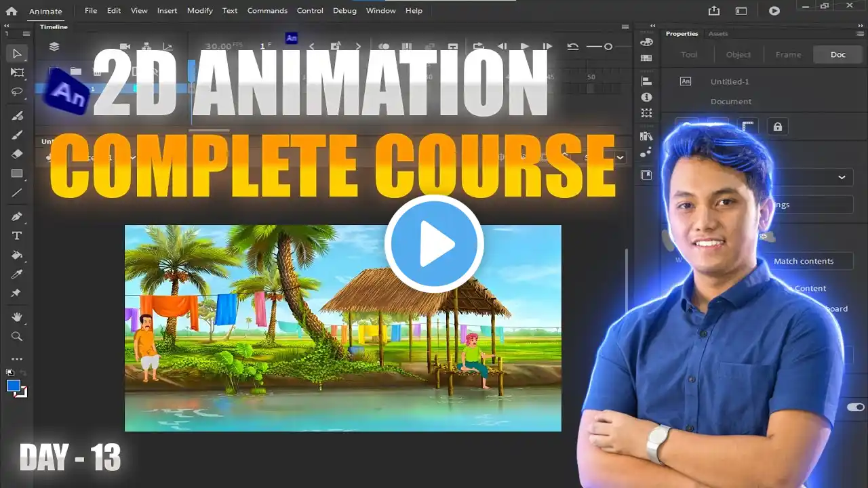Screen dimensions: 868x488
Task: Open the Commands menu
Action: point(267,11)
